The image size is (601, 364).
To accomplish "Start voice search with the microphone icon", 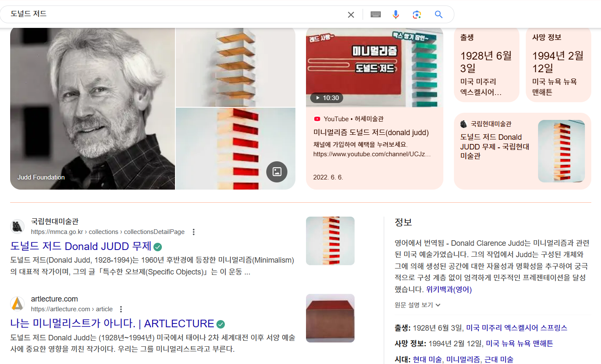I will point(396,14).
